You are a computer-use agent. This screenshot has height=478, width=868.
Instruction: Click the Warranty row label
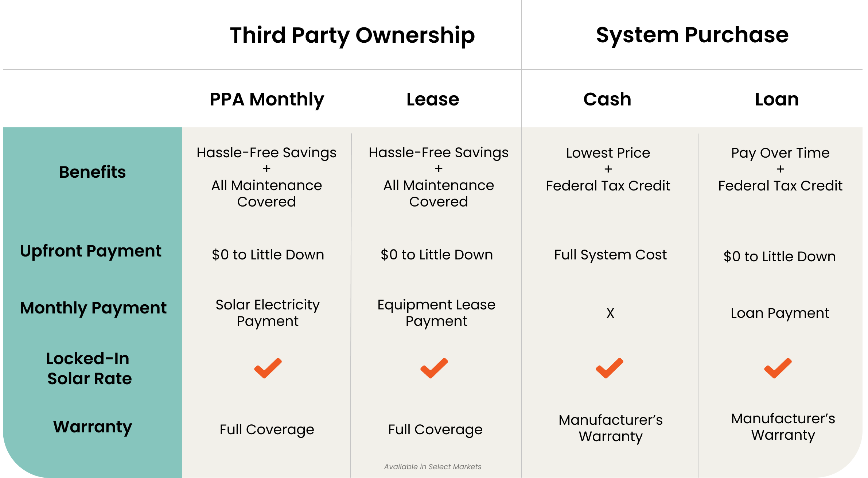click(x=93, y=427)
